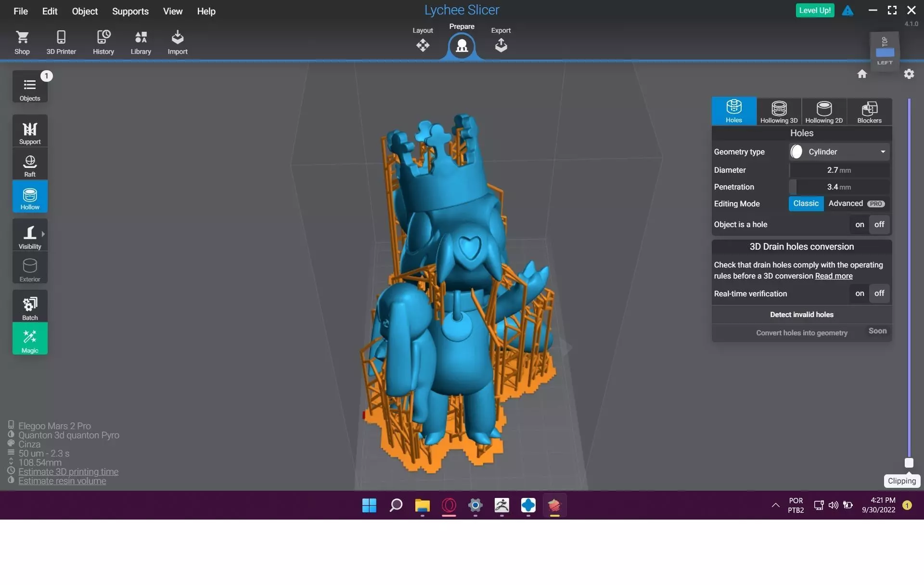The image size is (924, 585).
Task: Open Windows taskbar search
Action: coord(396,505)
